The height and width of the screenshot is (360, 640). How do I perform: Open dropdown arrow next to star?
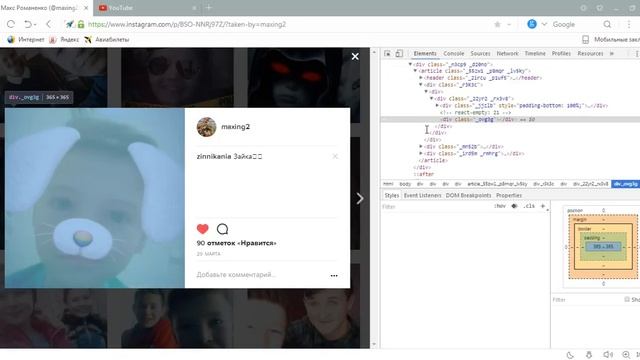click(x=509, y=24)
